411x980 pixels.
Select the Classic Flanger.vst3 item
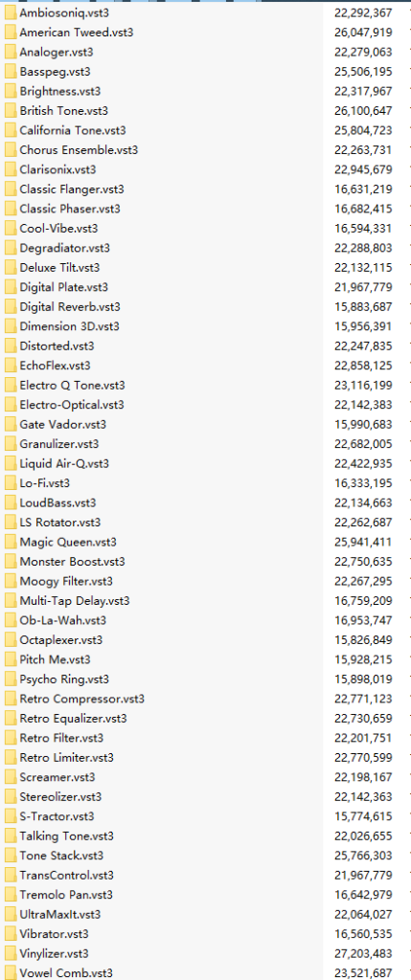71,189
